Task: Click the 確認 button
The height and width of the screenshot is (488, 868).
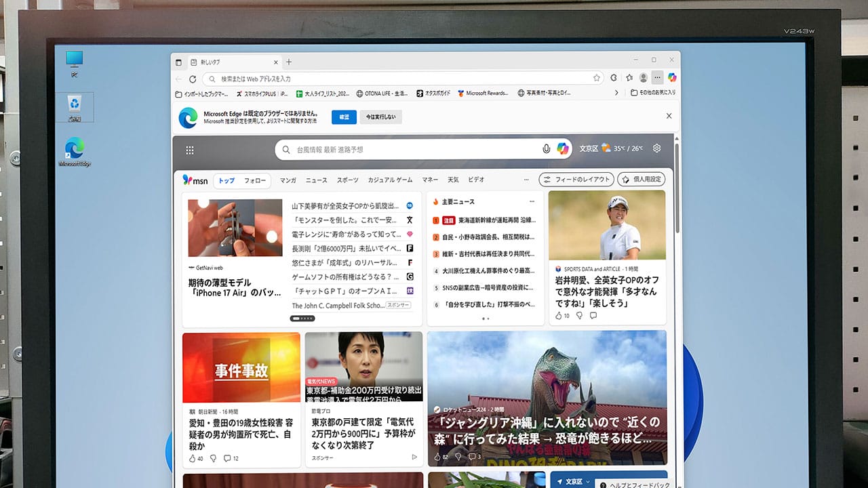Action: coord(344,117)
